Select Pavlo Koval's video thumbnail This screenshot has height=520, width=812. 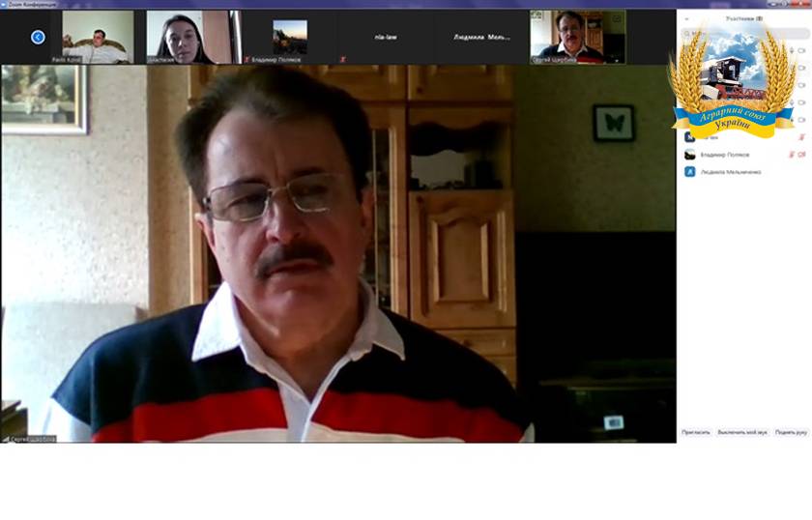(x=98, y=37)
